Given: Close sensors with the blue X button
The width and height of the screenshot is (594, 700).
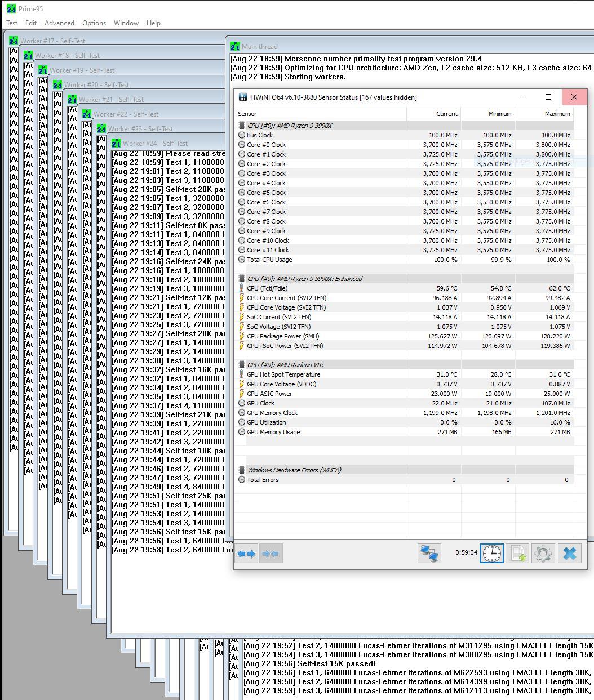Looking at the screenshot, I should (569, 553).
